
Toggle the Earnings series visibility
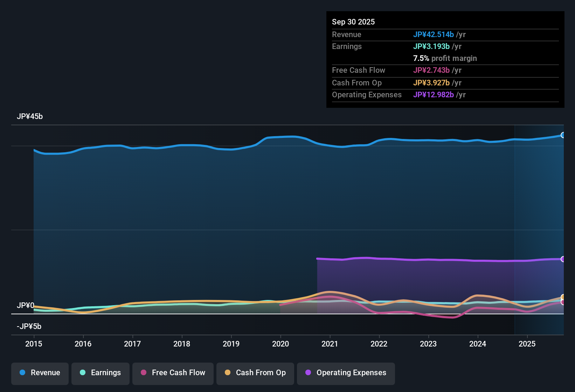[x=100, y=373]
